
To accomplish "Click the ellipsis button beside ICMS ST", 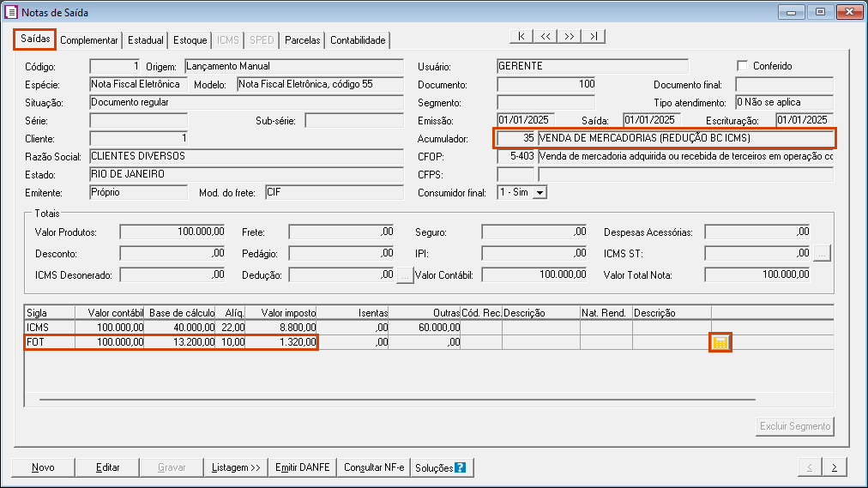I will click(x=823, y=253).
